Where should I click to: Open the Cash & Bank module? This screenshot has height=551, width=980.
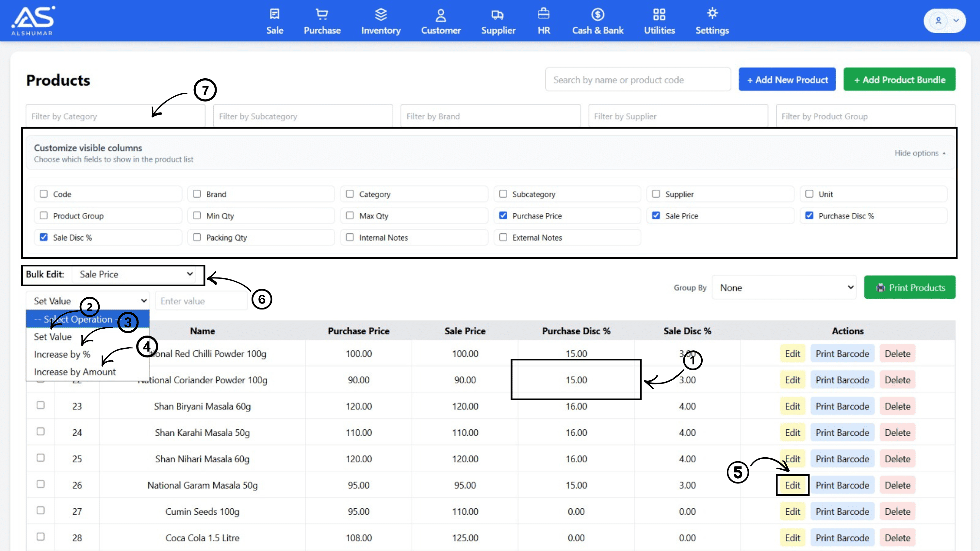pos(597,21)
